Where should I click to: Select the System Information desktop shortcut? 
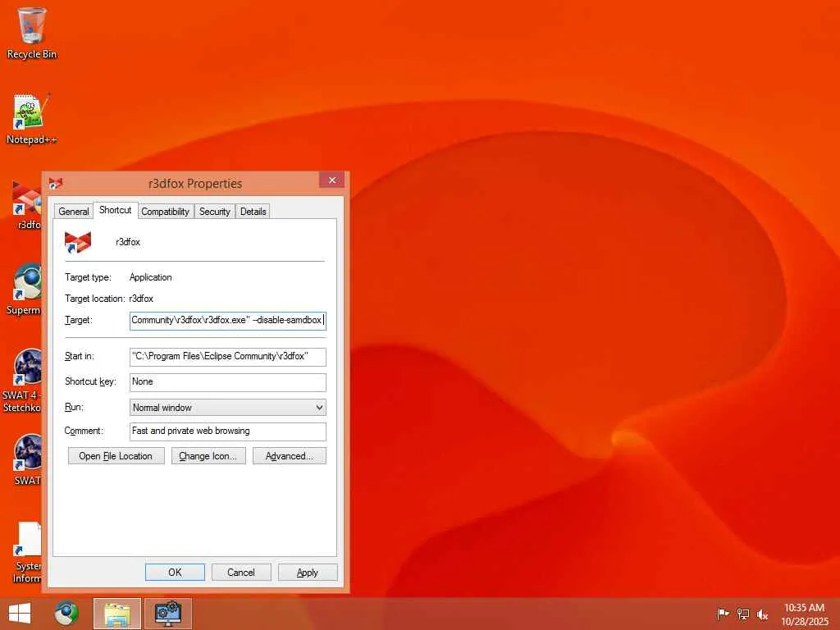28,552
